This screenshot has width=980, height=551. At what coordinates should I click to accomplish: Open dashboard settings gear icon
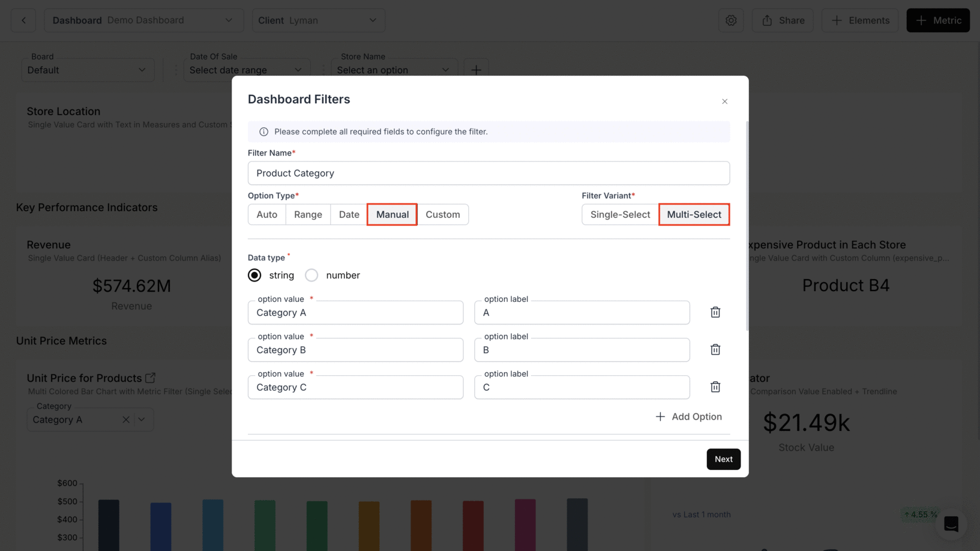(730, 20)
